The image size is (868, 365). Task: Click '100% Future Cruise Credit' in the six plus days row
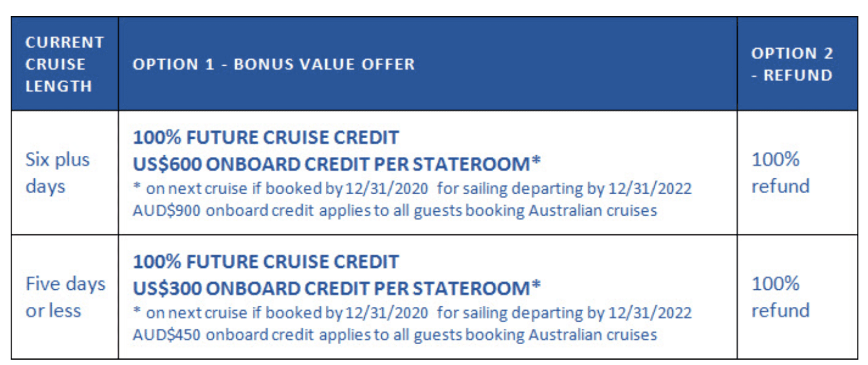(x=266, y=138)
